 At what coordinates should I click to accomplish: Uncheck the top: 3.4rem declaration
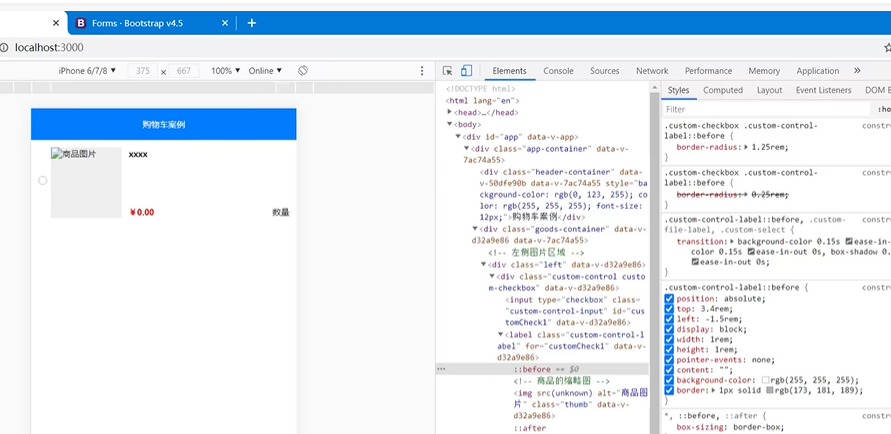[669, 309]
